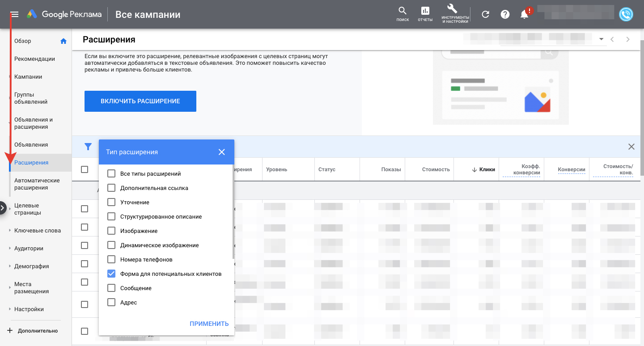Expand the Аудитории section
The height and width of the screenshot is (346, 644).
coord(10,249)
